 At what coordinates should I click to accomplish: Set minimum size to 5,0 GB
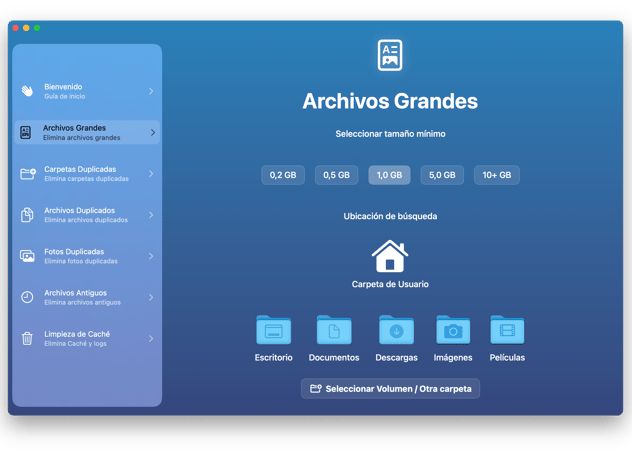tap(442, 175)
